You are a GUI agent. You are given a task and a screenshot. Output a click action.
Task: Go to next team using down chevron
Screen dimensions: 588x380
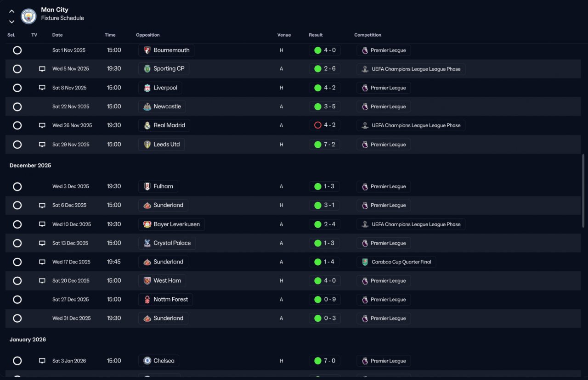point(11,22)
